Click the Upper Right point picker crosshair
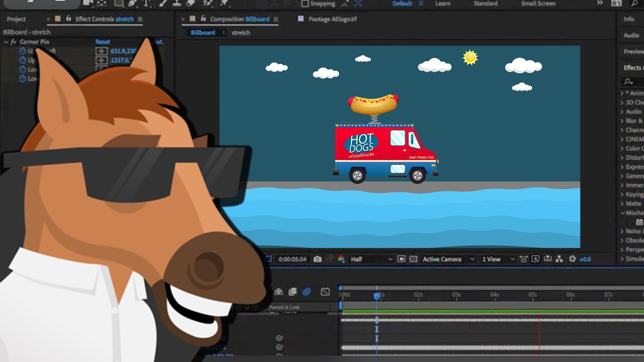This screenshot has width=644, height=362. [102, 60]
